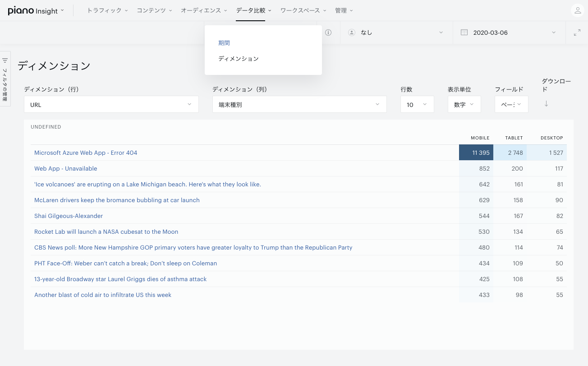Click the 629 mobile value cell
This screenshot has width=588, height=366.
(x=476, y=200)
